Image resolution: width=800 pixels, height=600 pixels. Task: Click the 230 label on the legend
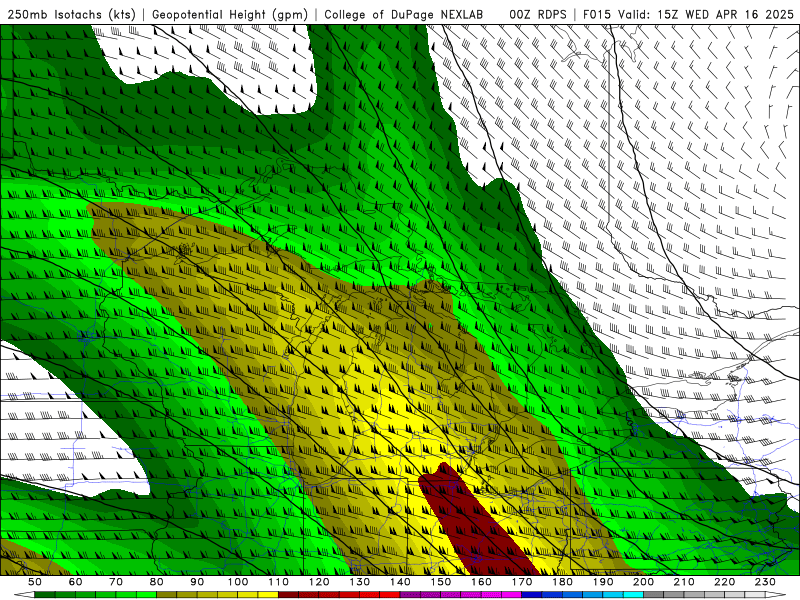[x=765, y=582]
